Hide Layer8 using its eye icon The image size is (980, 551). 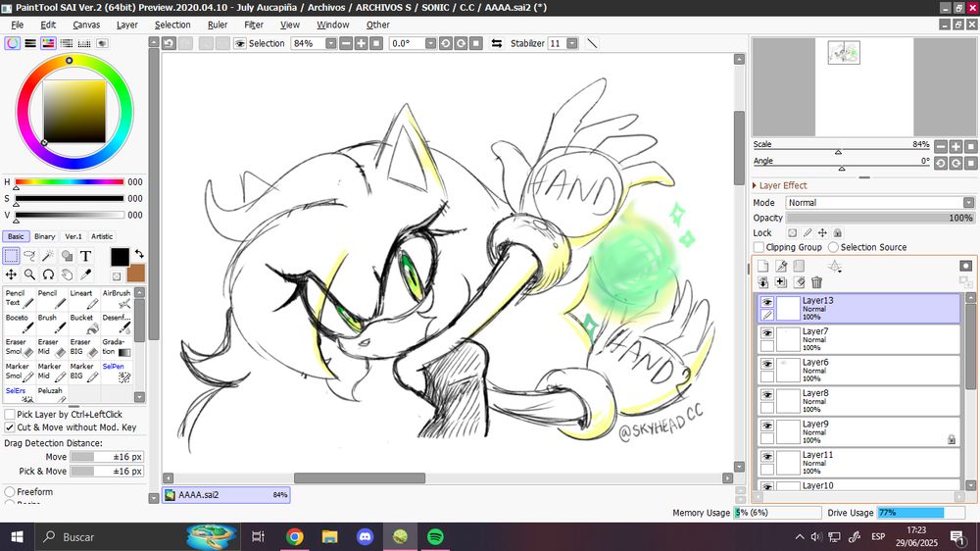pos(767,395)
